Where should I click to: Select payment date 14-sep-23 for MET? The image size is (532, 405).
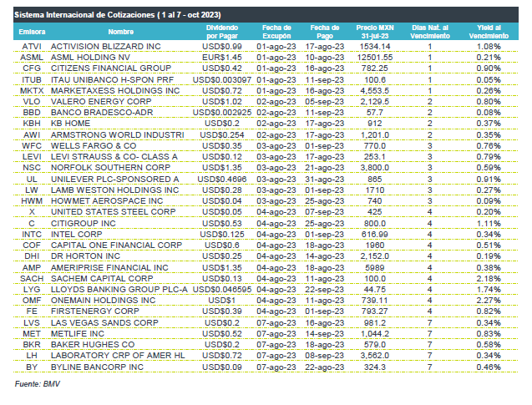pos(325,334)
